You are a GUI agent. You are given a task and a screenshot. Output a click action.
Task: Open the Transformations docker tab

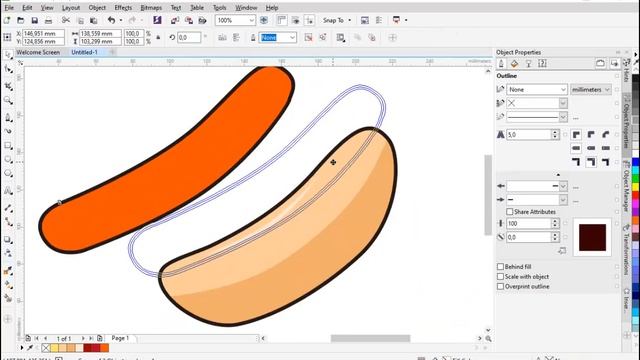[x=626, y=250]
